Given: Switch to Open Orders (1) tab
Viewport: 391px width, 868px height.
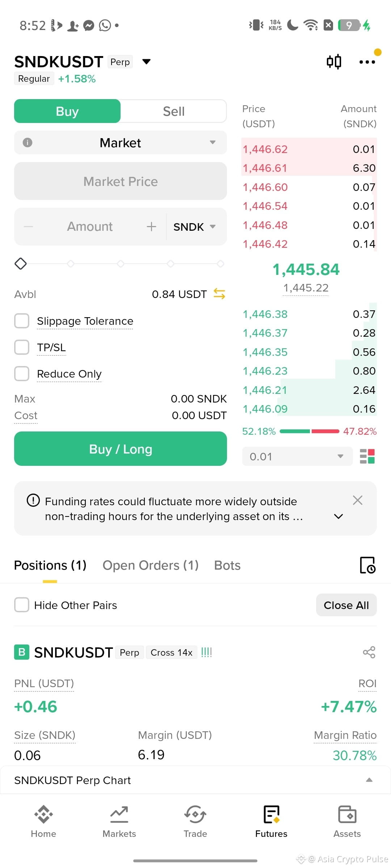Looking at the screenshot, I should pos(151,565).
